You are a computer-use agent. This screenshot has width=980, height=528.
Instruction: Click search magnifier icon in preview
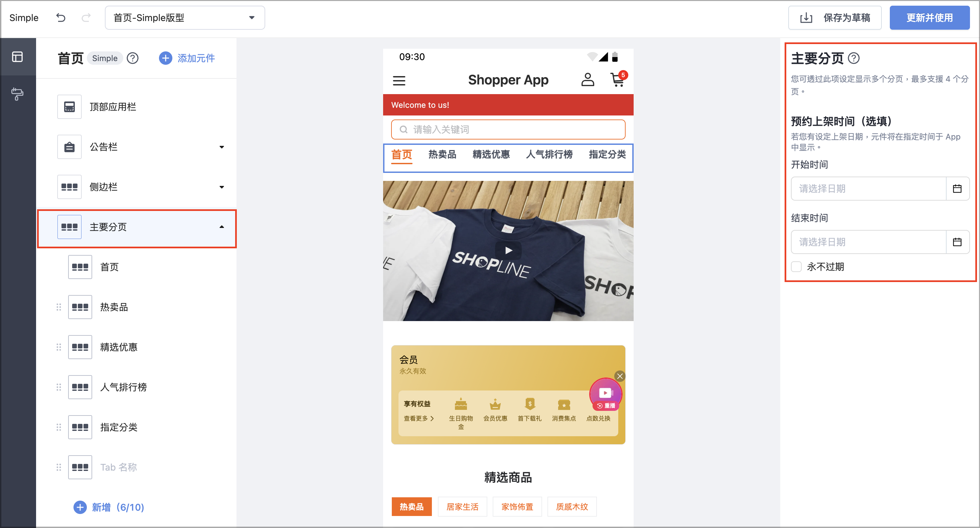point(403,129)
